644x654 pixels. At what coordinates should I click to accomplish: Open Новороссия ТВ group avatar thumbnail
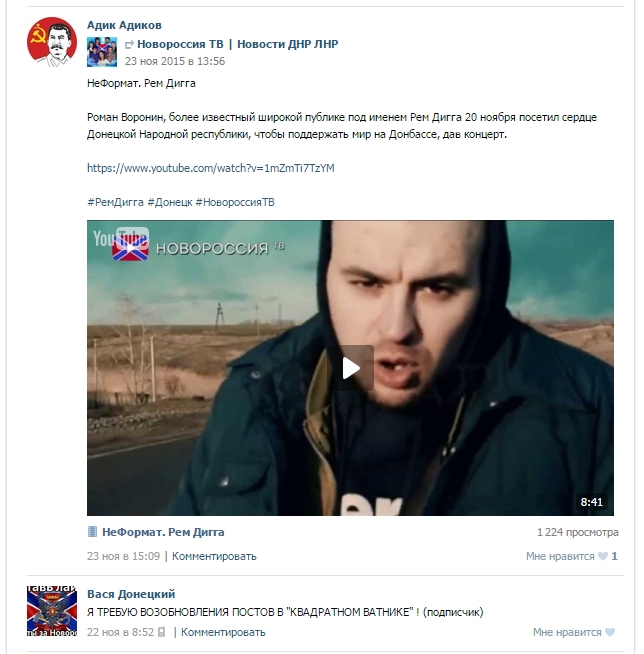[102, 52]
